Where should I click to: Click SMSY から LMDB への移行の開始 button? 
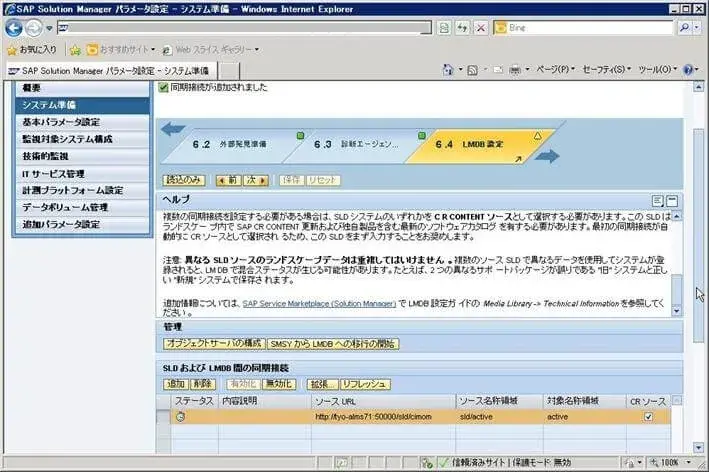coord(333,344)
